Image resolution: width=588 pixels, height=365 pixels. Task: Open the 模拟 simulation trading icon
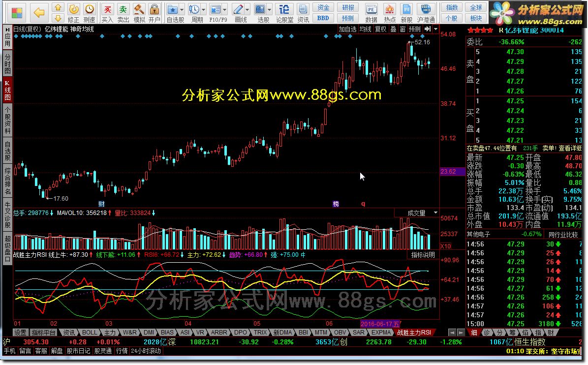(139, 13)
